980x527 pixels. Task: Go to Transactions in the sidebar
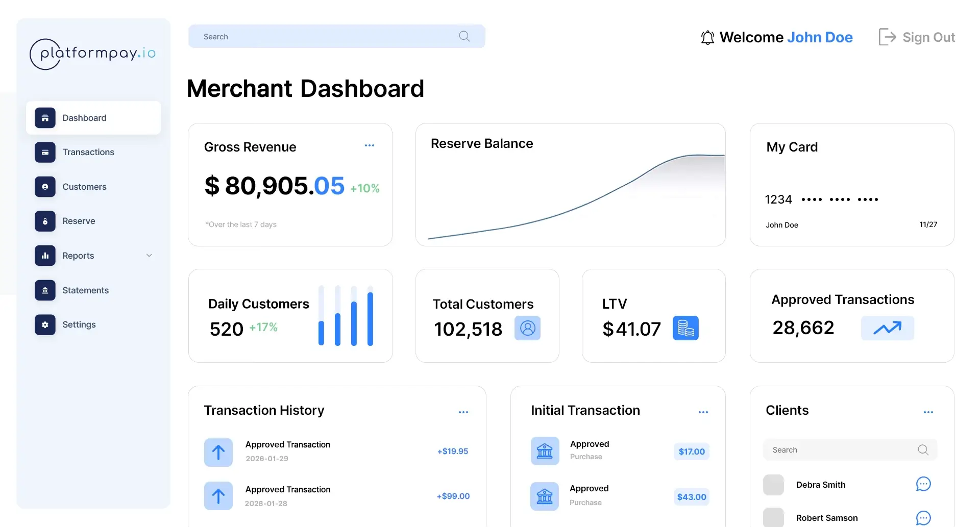(x=88, y=152)
